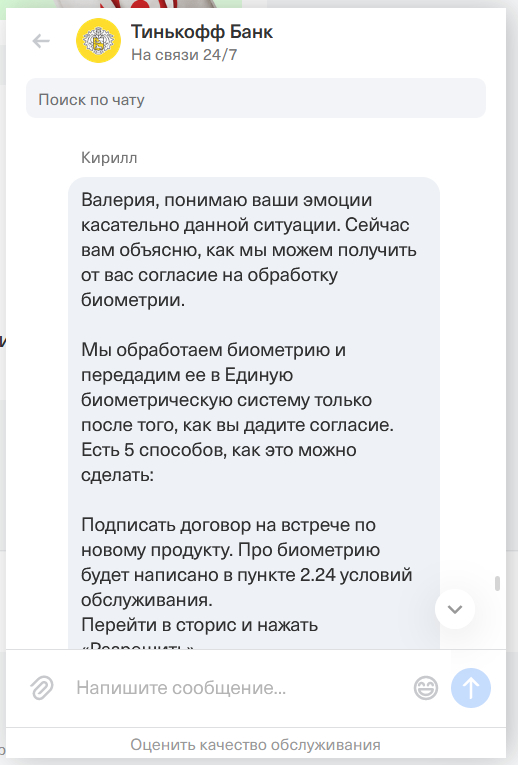The width and height of the screenshot is (518, 765).
Task: Click the line Подписать договор на встрече
Action: coord(228,525)
